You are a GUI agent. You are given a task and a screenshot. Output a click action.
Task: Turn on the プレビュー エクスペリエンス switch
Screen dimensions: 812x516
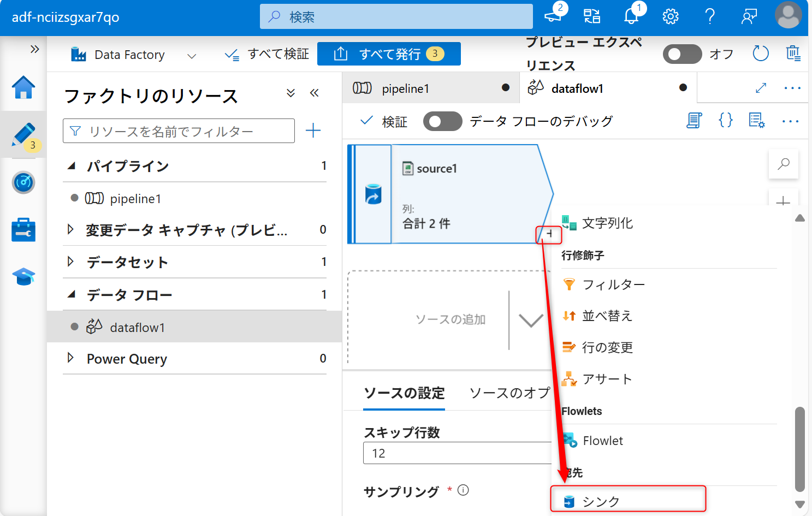click(x=682, y=54)
